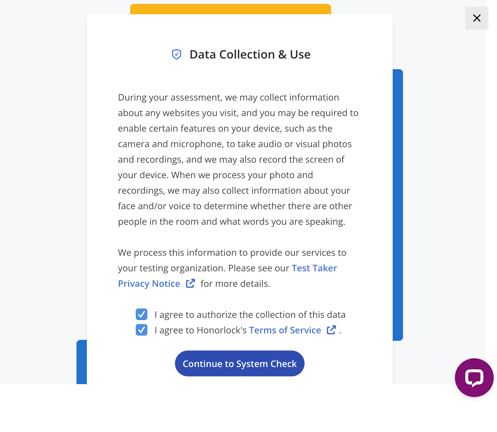Continue to System Check
This screenshot has height=432, width=497.
pos(240,363)
